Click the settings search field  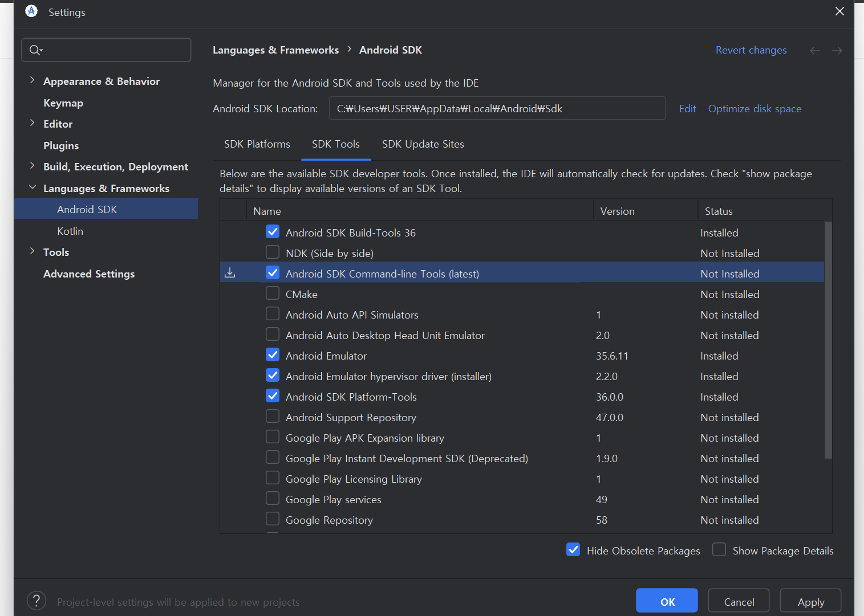[x=106, y=50]
